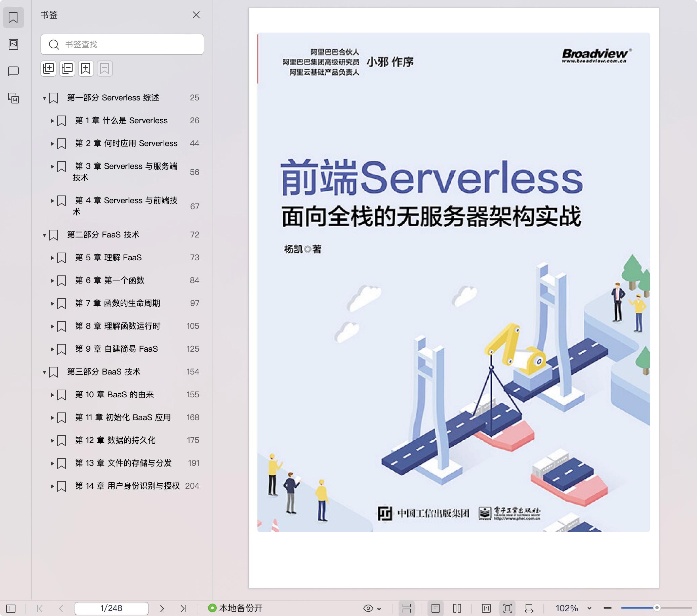Click page number 72 of 第二部分
The height and width of the screenshot is (616, 697).
(x=194, y=235)
